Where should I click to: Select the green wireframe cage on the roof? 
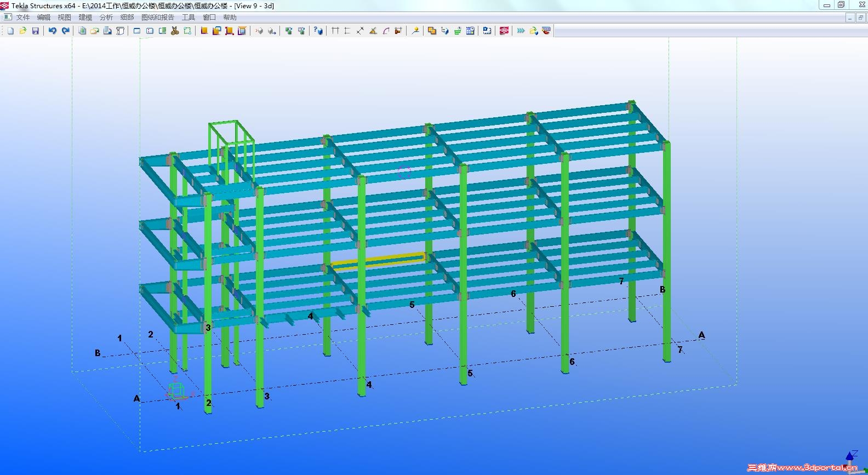coord(231,152)
